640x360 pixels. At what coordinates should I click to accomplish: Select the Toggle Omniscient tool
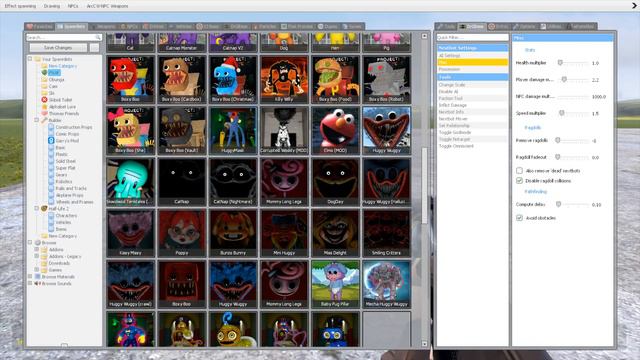tap(472, 146)
